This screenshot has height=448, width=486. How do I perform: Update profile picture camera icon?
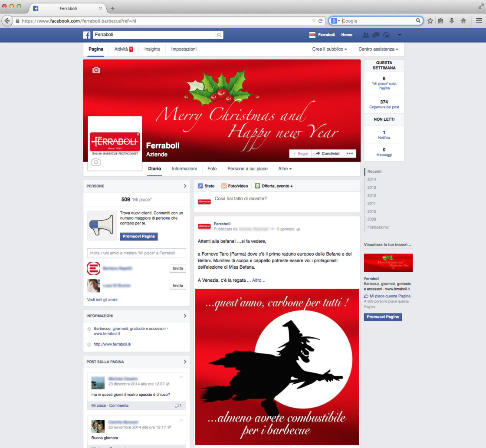(x=96, y=162)
